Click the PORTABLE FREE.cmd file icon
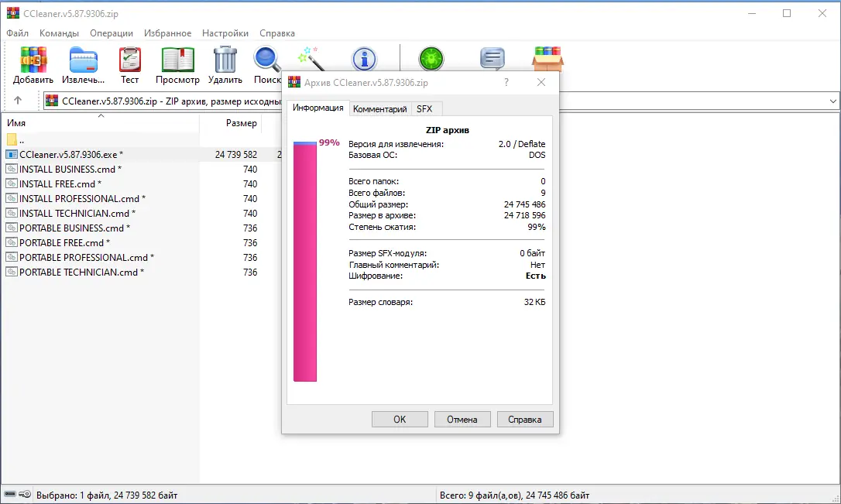Image resolution: width=841 pixels, height=504 pixels. tap(12, 243)
